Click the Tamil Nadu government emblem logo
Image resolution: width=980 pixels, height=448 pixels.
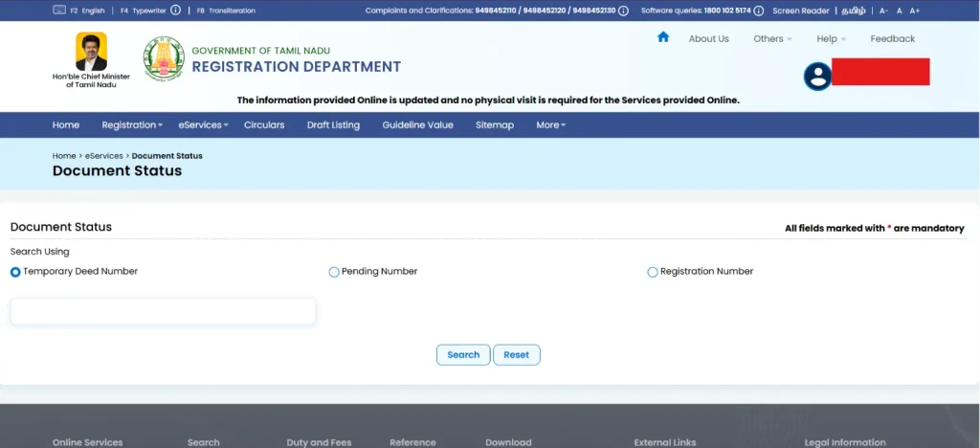click(x=164, y=57)
